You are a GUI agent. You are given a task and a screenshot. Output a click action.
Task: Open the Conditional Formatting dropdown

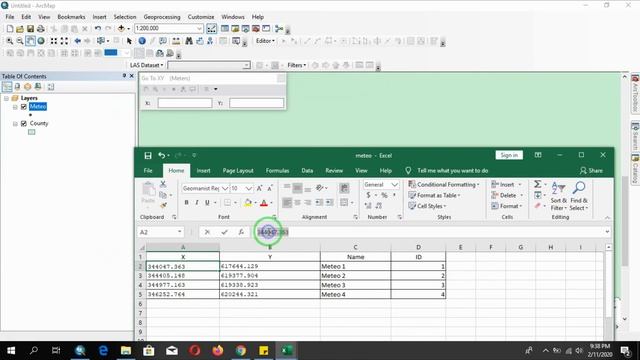tap(444, 184)
